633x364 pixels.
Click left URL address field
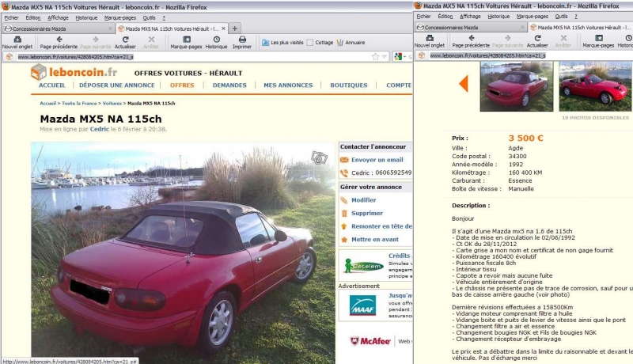[194, 57]
